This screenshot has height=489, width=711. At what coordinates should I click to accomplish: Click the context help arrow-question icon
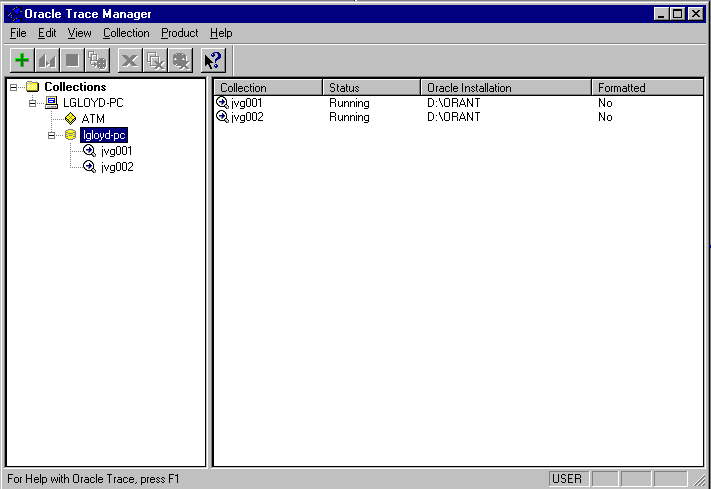213,60
